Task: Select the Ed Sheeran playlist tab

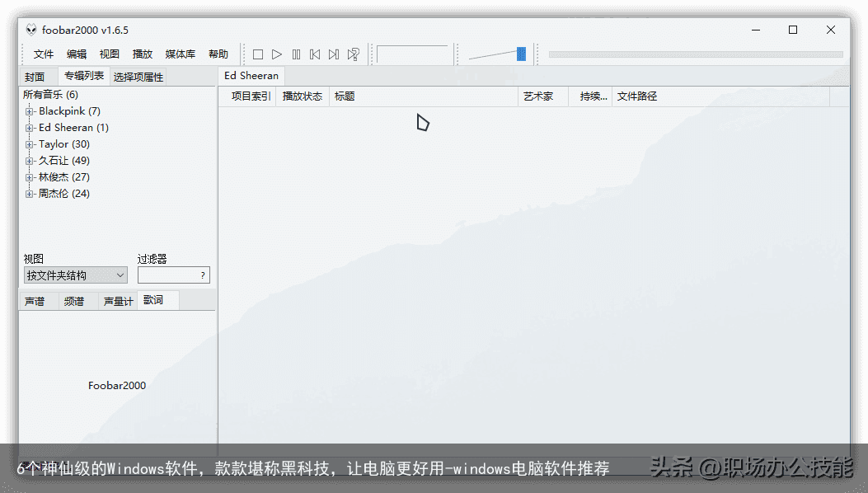Action: pyautogui.click(x=251, y=75)
